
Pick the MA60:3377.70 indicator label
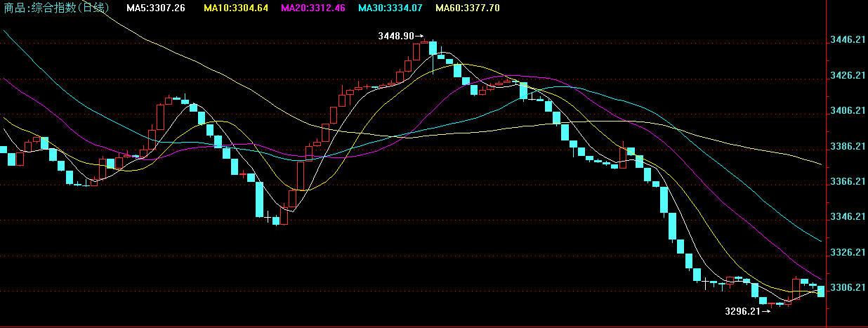(467, 8)
